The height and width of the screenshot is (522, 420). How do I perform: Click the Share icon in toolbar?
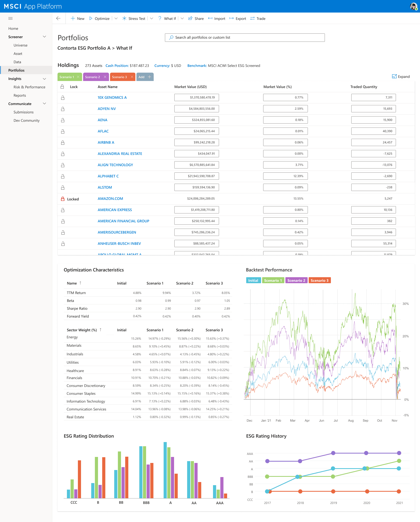pyautogui.click(x=190, y=18)
